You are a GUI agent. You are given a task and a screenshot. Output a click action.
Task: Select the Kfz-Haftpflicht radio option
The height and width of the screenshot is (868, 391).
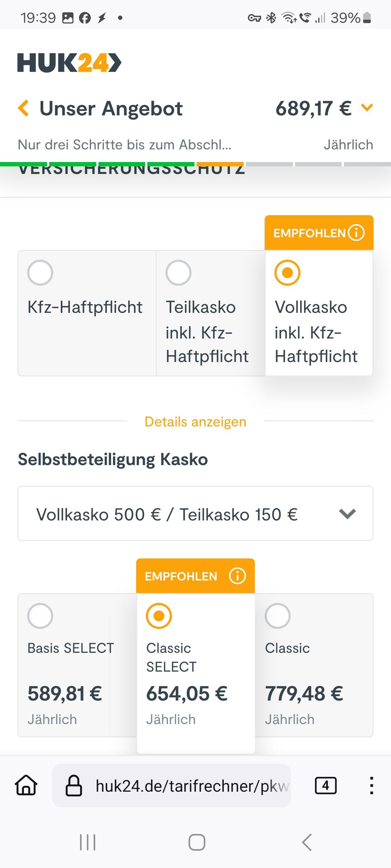pos(40,273)
